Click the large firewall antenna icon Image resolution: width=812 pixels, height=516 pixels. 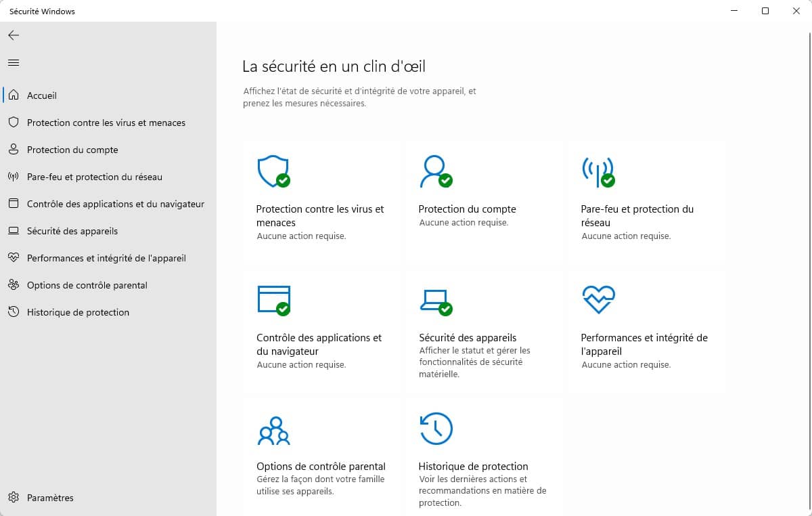(x=598, y=172)
